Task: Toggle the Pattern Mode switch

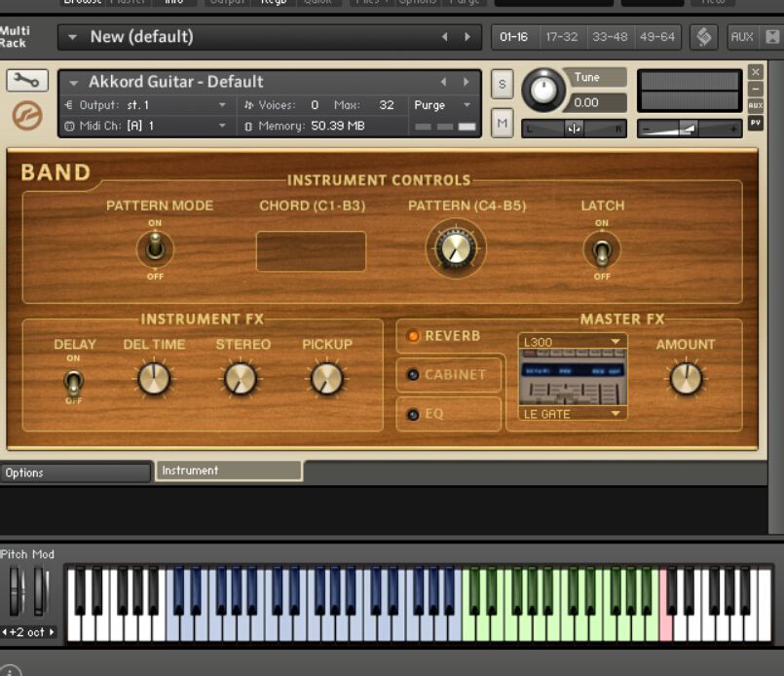Action: (154, 249)
